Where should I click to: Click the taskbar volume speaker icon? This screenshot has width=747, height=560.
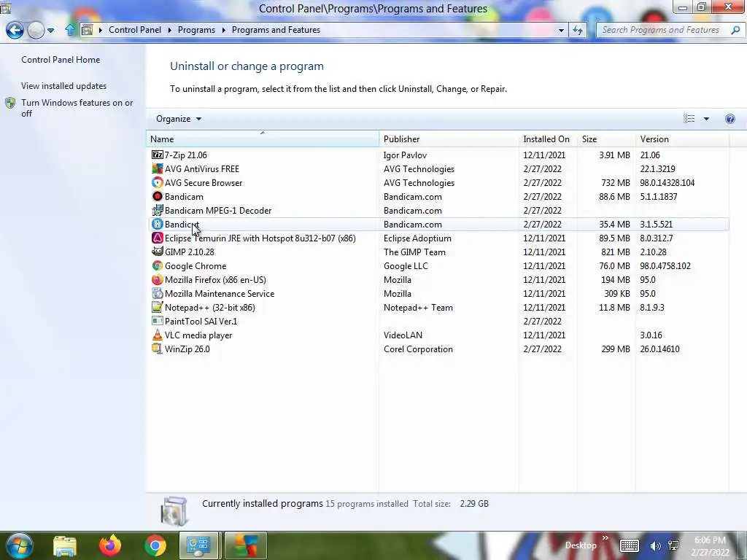[655, 546]
